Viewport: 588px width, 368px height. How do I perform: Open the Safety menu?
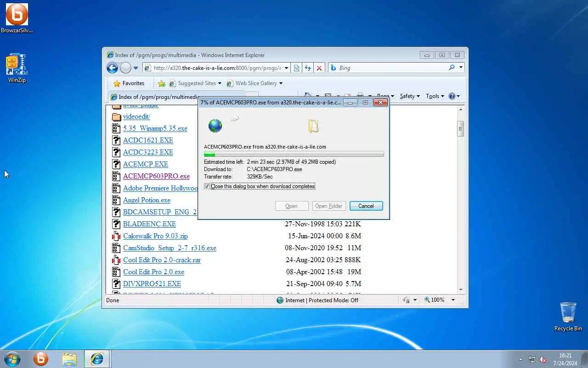[x=410, y=96]
